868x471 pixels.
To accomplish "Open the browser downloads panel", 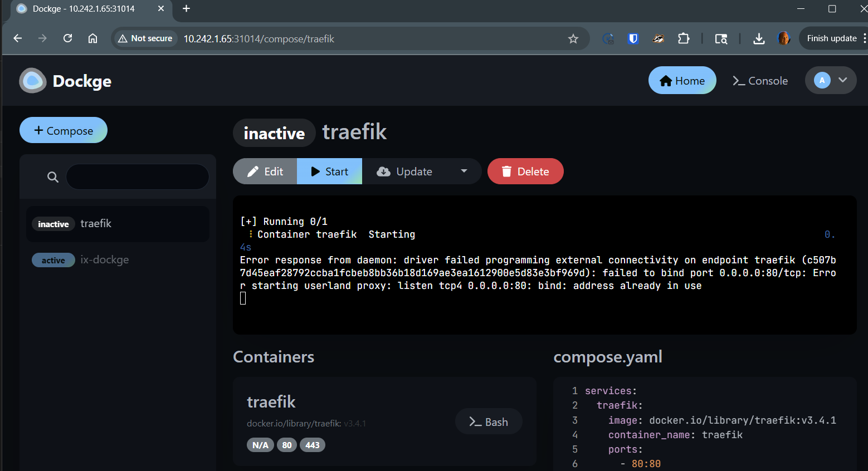I will pyautogui.click(x=759, y=38).
